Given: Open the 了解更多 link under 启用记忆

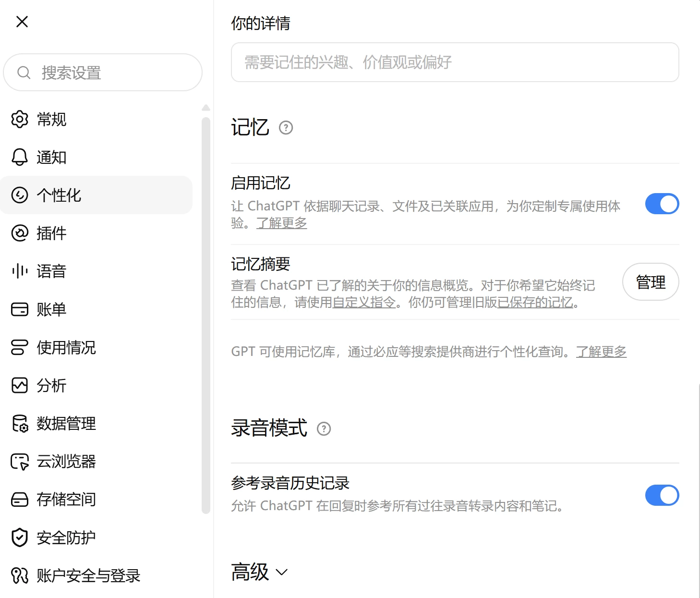Looking at the screenshot, I should (x=282, y=223).
